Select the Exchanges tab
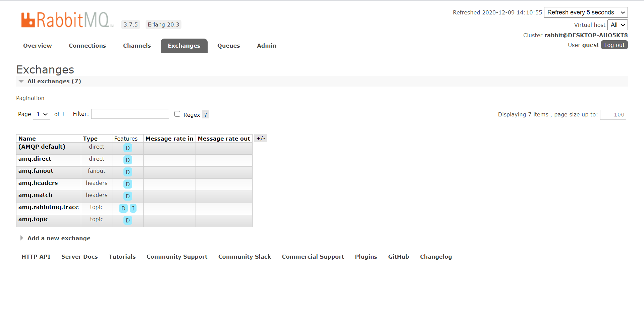The image size is (644, 311). click(x=184, y=46)
